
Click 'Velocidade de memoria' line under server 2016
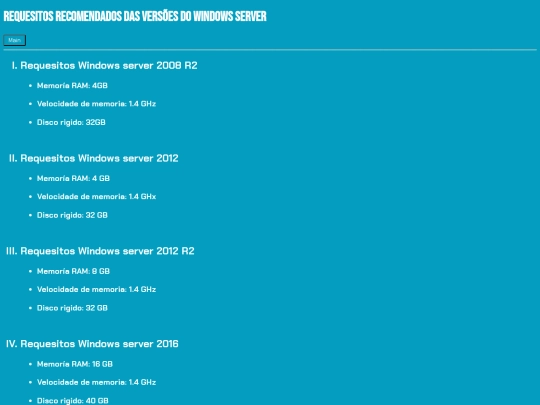point(96,382)
